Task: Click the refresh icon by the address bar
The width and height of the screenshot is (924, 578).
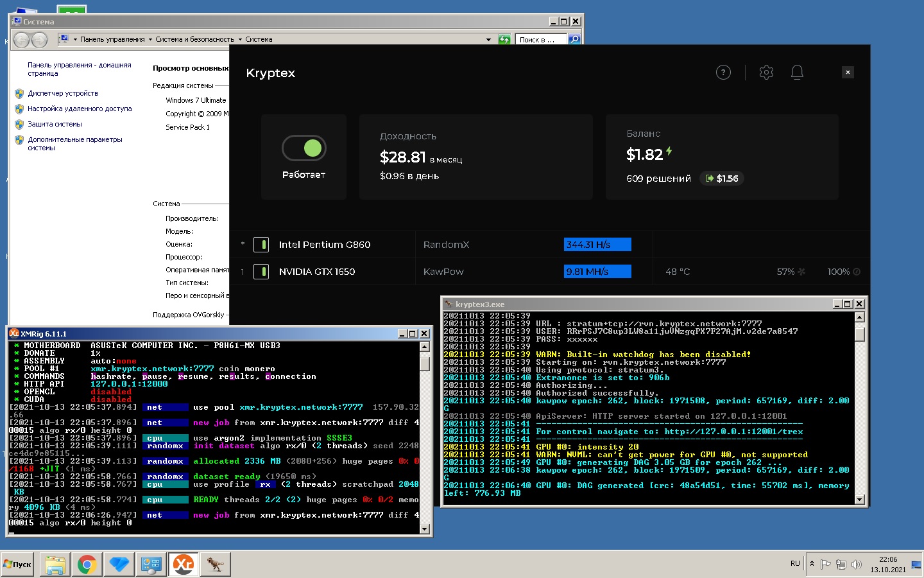Action: click(x=505, y=40)
